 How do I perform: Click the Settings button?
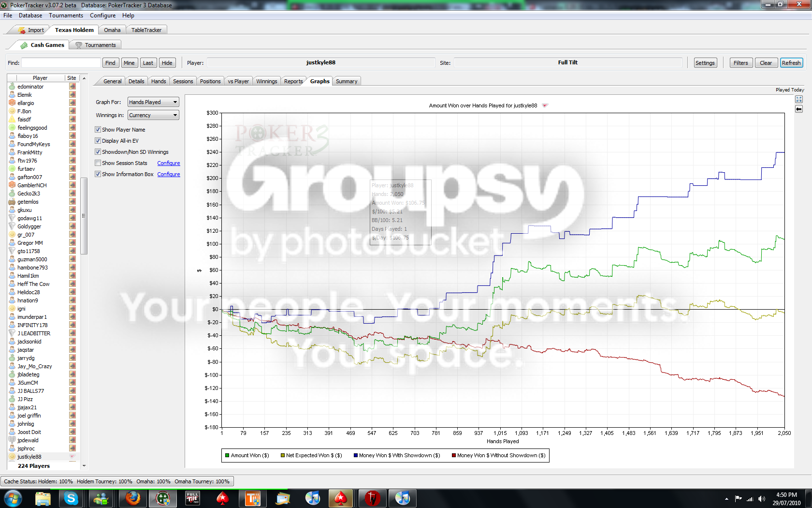coord(705,63)
